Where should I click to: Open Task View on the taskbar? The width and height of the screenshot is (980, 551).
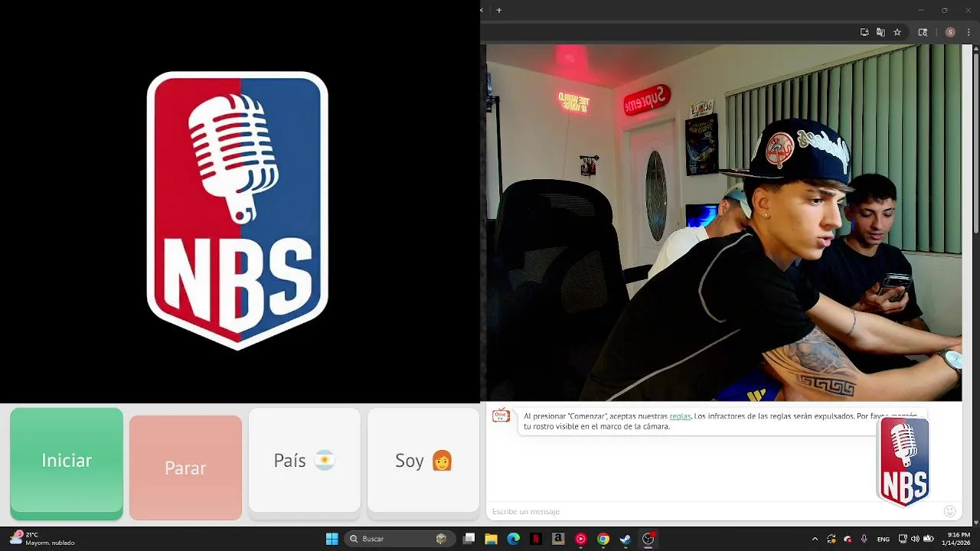pyautogui.click(x=469, y=539)
